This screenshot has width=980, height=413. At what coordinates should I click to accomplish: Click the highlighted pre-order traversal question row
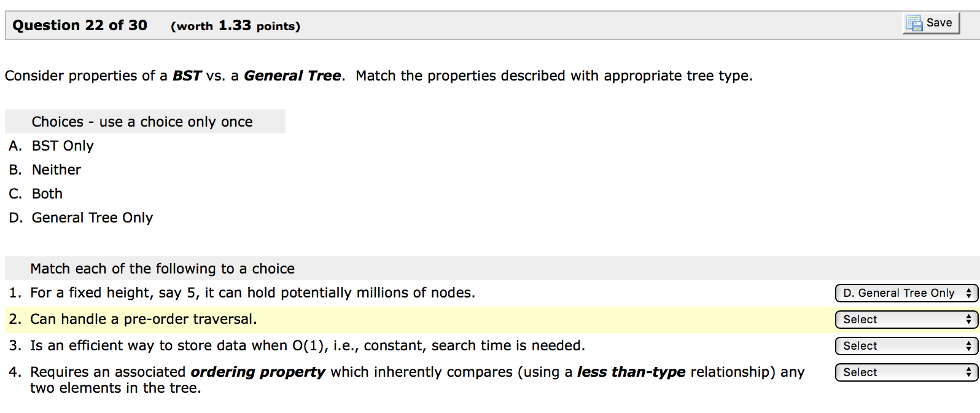click(144, 319)
